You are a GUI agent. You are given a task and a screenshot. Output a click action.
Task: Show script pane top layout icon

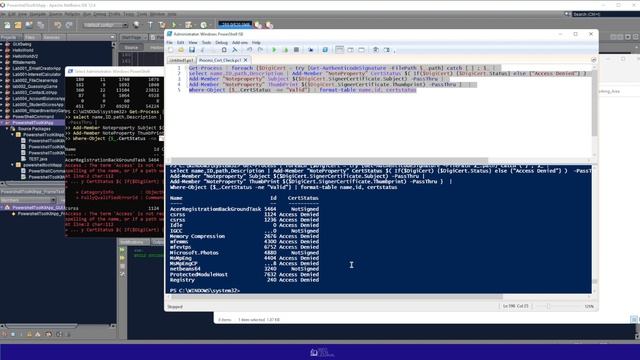(x=340, y=50)
